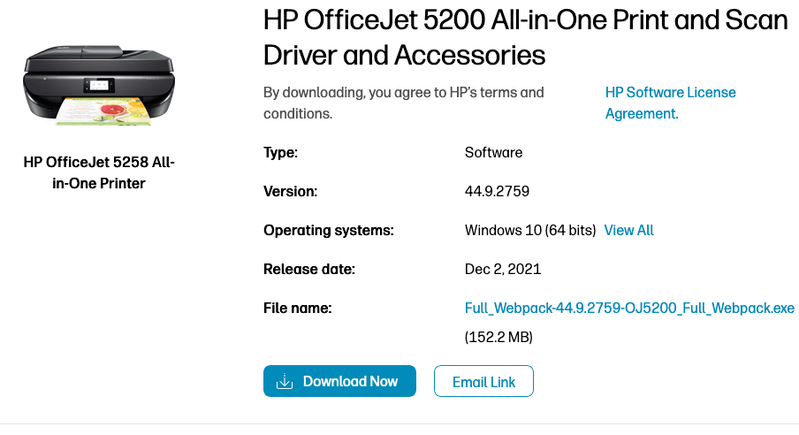
Task: Click the Version label
Action: pos(290,191)
